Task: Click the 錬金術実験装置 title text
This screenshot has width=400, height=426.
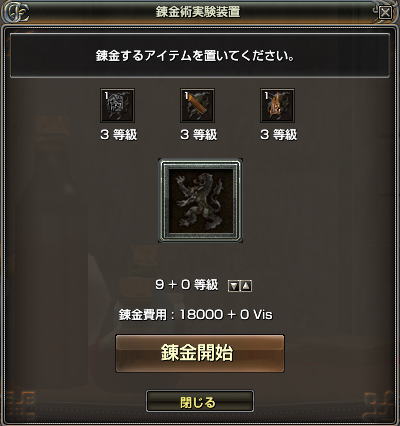Action: pyautogui.click(x=198, y=12)
